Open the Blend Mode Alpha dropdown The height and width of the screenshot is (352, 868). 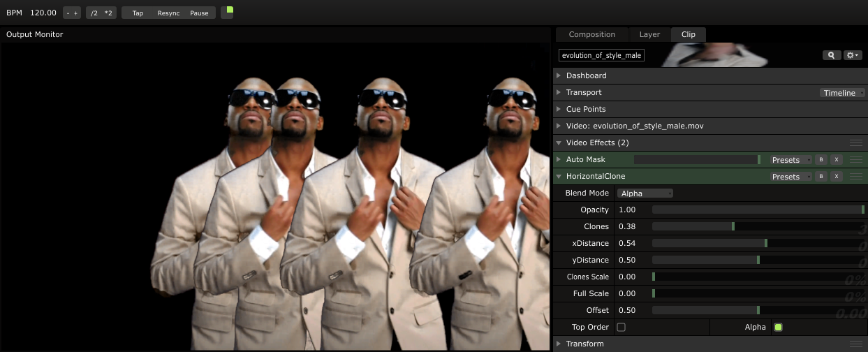pyautogui.click(x=645, y=193)
